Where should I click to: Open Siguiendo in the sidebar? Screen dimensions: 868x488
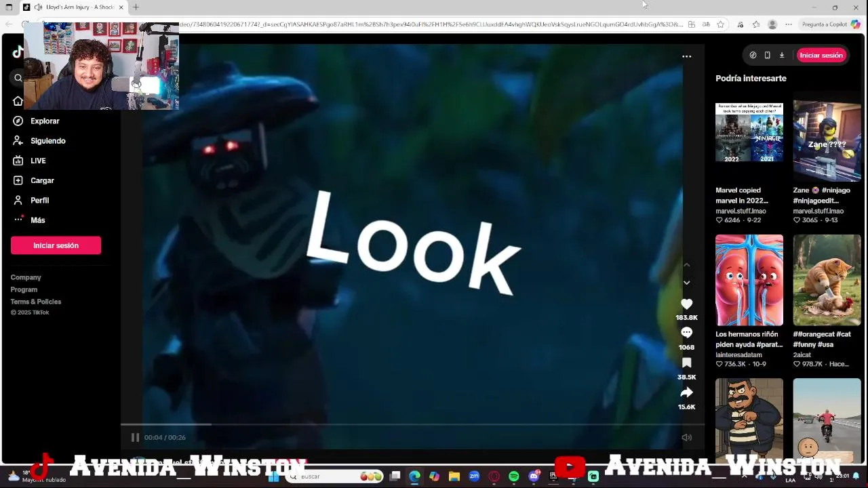(x=47, y=141)
